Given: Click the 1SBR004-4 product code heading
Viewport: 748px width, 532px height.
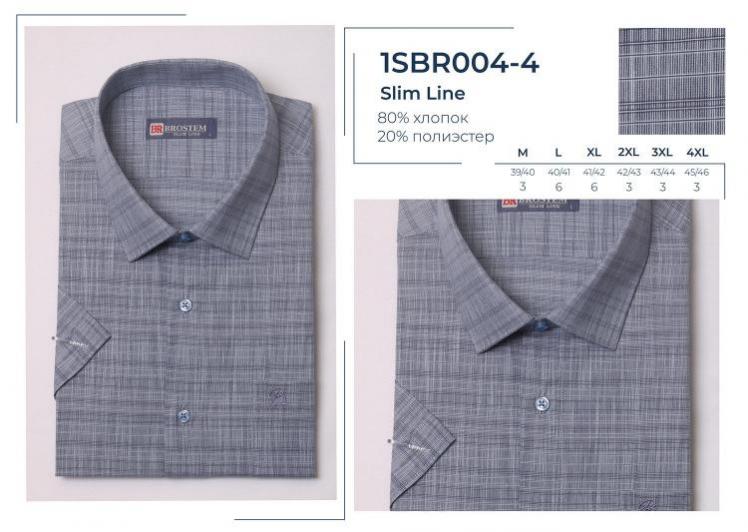Looking at the screenshot, I should (x=459, y=63).
